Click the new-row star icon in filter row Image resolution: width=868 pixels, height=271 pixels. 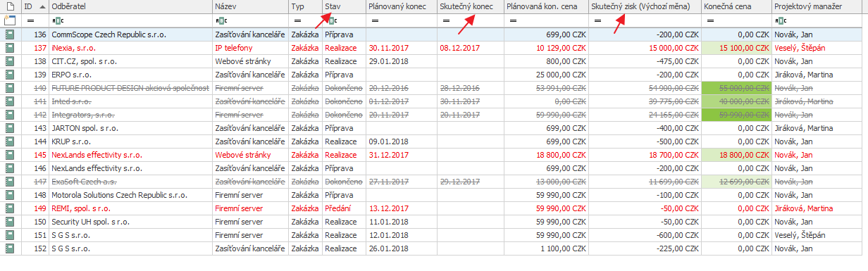tap(10, 21)
